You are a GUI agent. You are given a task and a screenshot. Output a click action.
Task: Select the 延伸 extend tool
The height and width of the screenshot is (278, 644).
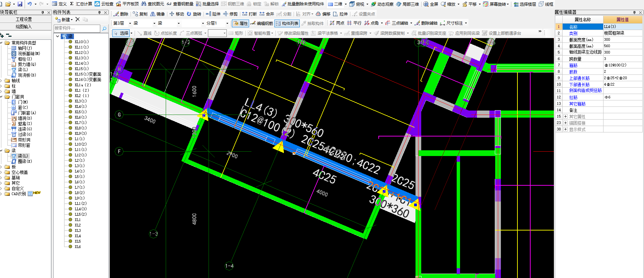click(x=213, y=14)
